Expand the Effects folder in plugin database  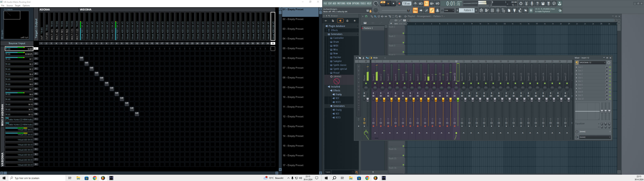coord(334,30)
